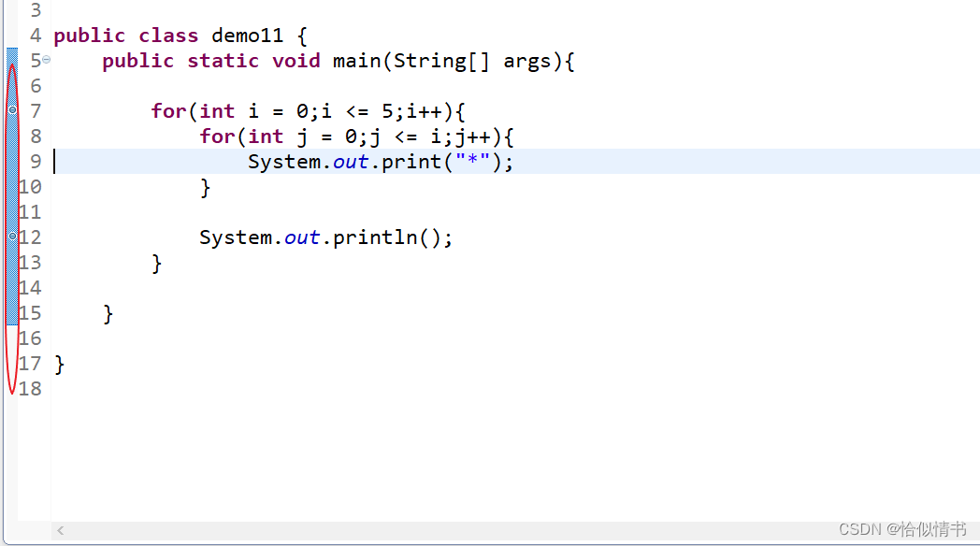The width and height of the screenshot is (980, 546).
Task: Click the out field on line 9
Action: pos(351,162)
